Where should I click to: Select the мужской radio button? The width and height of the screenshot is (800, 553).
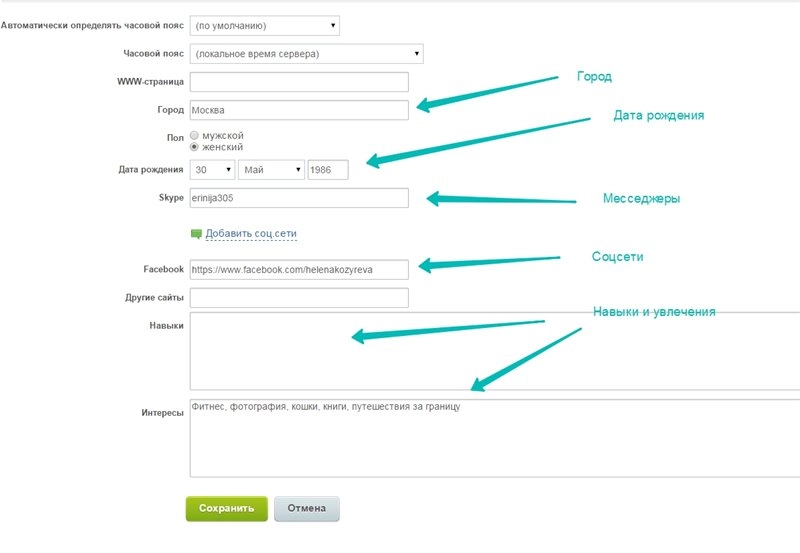coord(195,135)
